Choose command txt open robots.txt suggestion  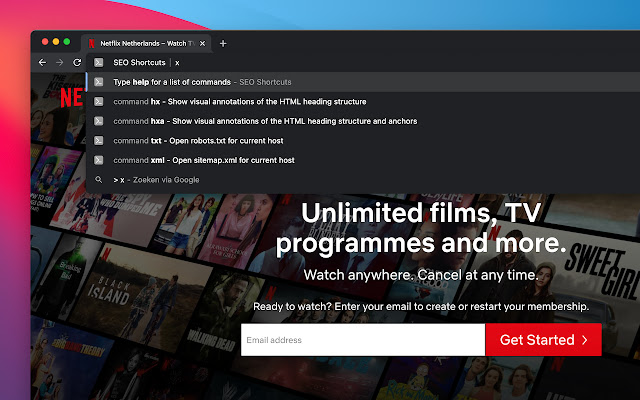click(363, 141)
